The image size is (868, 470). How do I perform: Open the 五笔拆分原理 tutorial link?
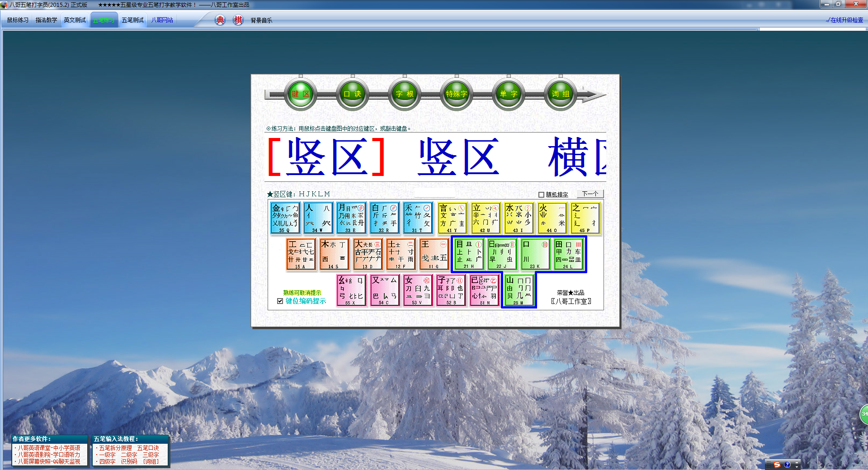[115, 448]
